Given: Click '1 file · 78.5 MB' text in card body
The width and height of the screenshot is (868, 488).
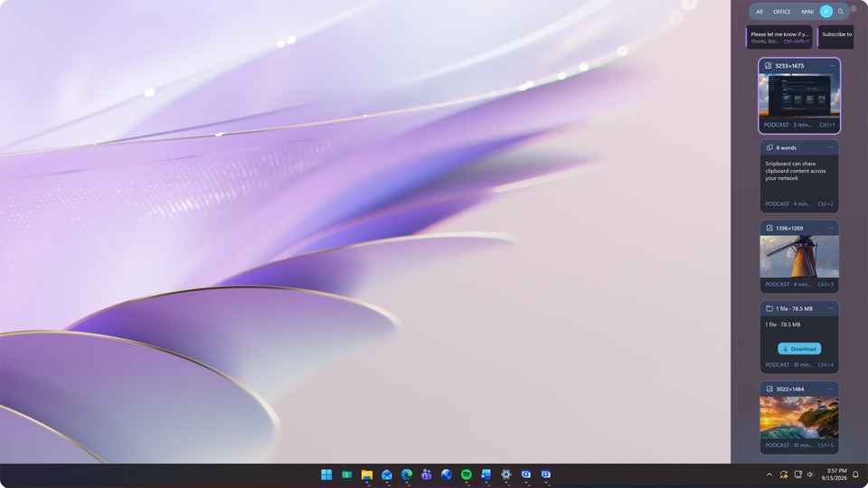Looking at the screenshot, I should coord(783,324).
